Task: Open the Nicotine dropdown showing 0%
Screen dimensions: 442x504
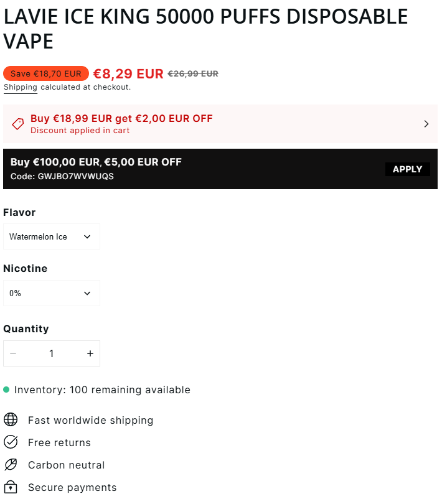Action: coord(52,293)
